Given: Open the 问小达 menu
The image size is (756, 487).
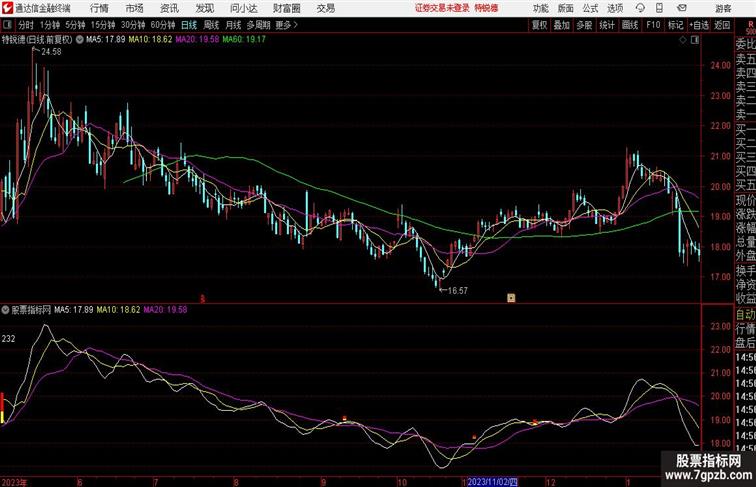Looking at the screenshot, I should pos(244,8).
